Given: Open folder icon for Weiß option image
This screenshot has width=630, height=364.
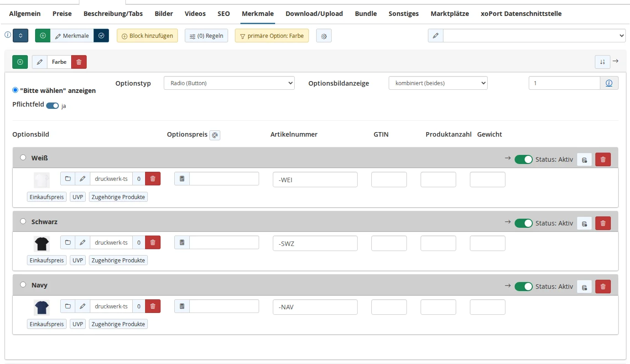Looking at the screenshot, I should pos(68,179).
